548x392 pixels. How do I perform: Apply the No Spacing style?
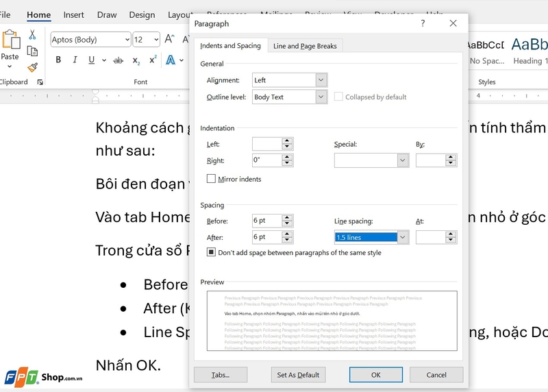[486, 52]
